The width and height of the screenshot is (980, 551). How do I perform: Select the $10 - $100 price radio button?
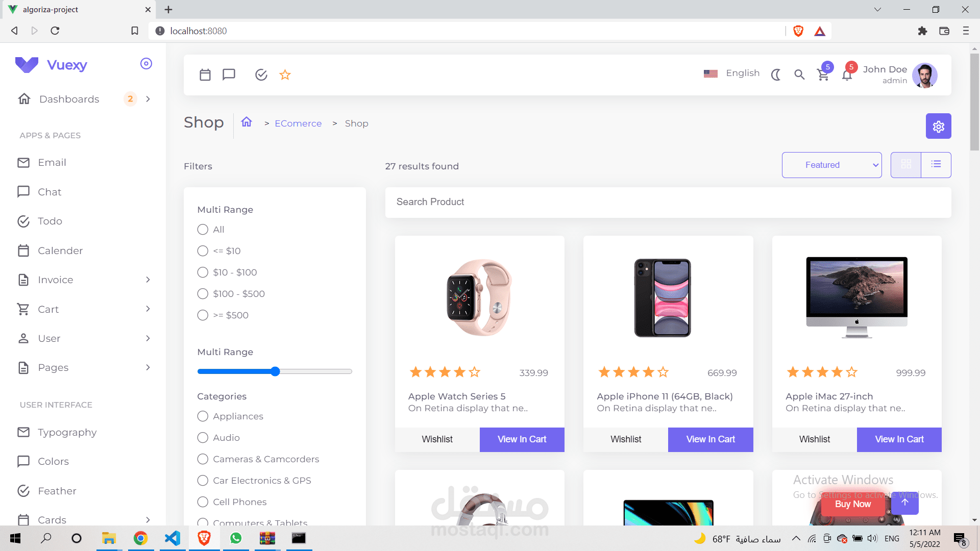202,272
